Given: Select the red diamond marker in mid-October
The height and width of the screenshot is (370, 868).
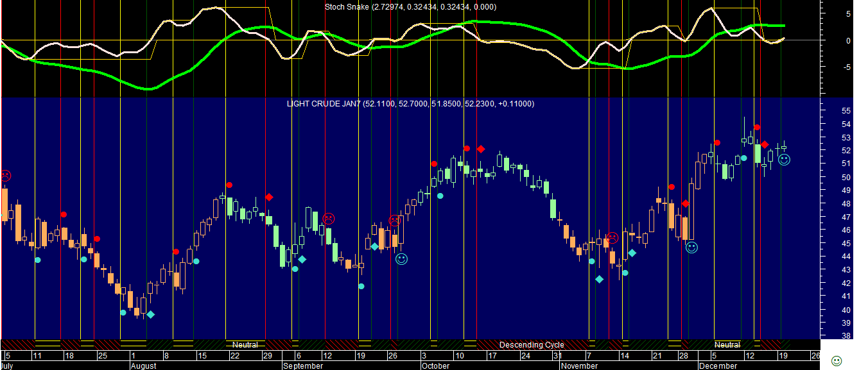Looking at the screenshot, I should [480, 149].
